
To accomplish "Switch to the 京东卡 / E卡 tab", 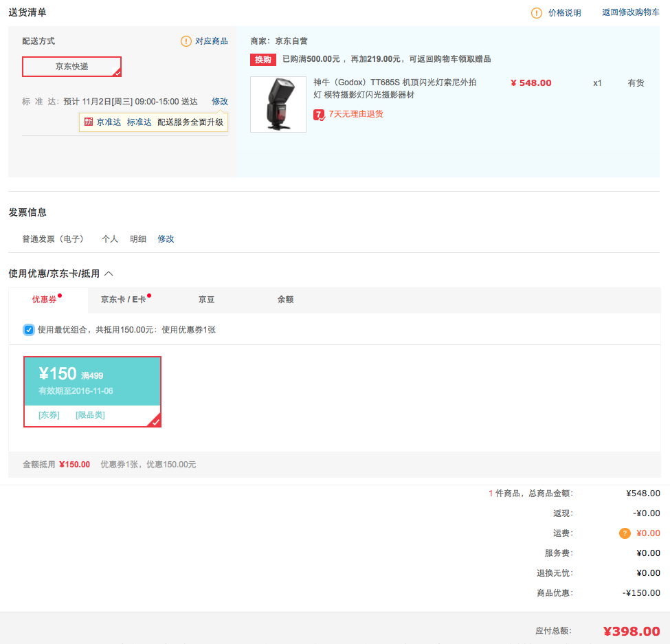I will pos(124,300).
